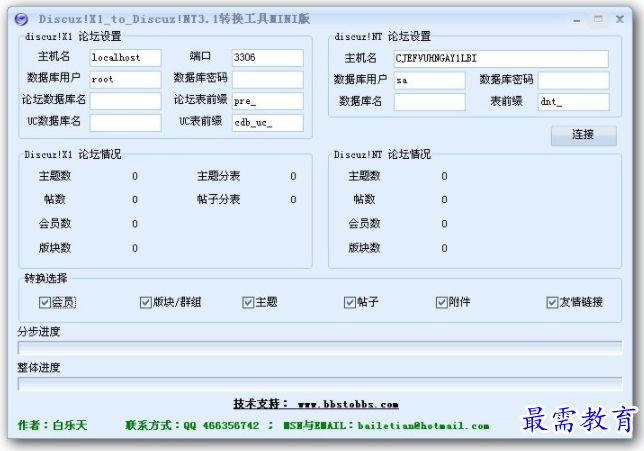Focus the Discuz!X1 数据库用户 field with root

[x=125, y=79]
